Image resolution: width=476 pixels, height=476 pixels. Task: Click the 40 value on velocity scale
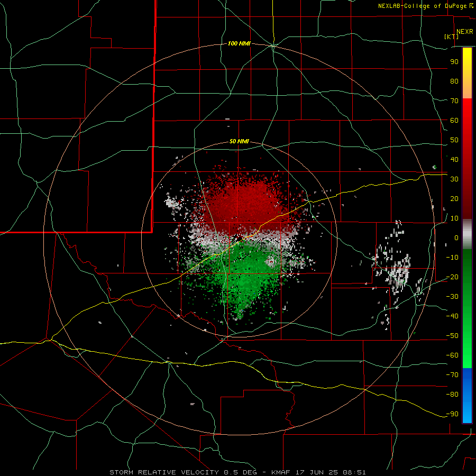(x=454, y=160)
